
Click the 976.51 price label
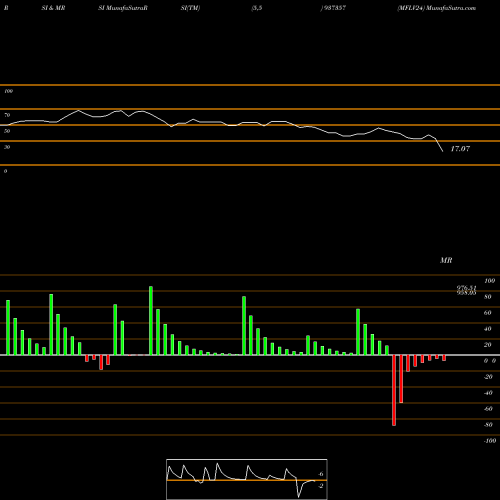point(466,287)
